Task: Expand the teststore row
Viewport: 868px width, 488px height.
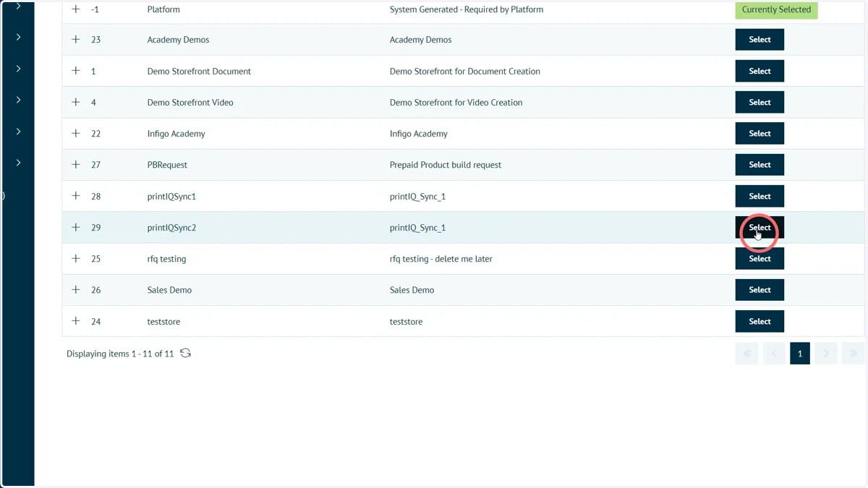Action: [x=76, y=321]
